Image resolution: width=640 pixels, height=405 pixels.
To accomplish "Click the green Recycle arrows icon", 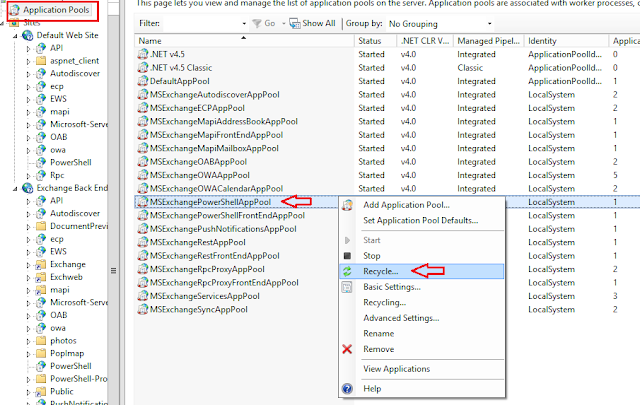I will [347, 271].
